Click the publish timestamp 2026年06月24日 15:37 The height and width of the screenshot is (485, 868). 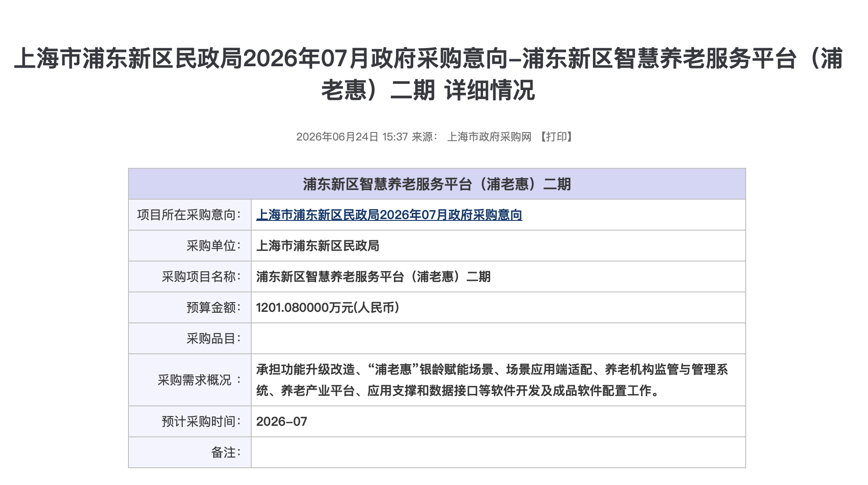pos(352,137)
